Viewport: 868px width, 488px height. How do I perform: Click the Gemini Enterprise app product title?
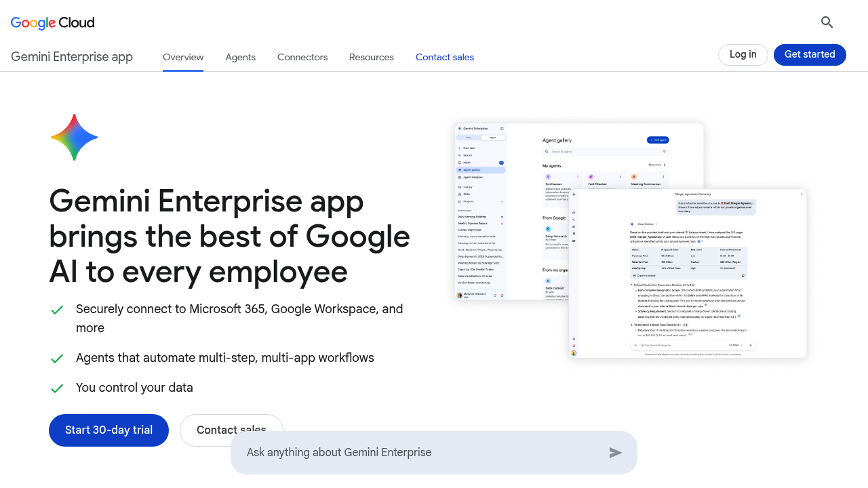(72, 58)
